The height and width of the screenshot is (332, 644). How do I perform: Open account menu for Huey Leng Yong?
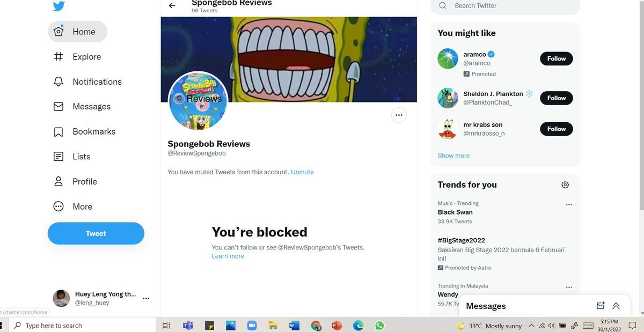click(146, 298)
